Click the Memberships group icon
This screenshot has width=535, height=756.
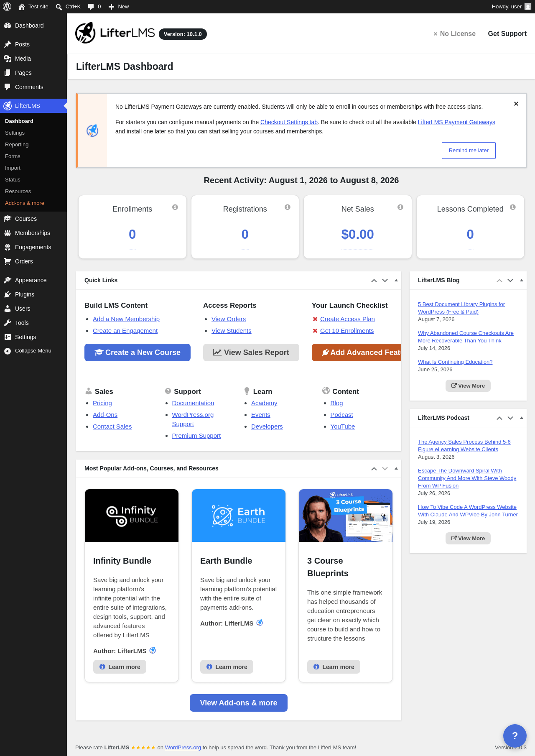click(x=8, y=233)
